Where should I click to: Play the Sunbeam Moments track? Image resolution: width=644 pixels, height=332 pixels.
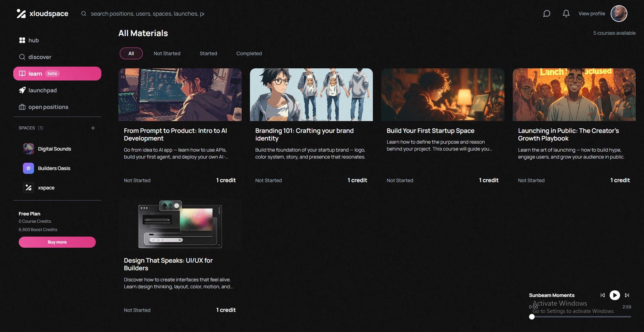[x=615, y=295]
